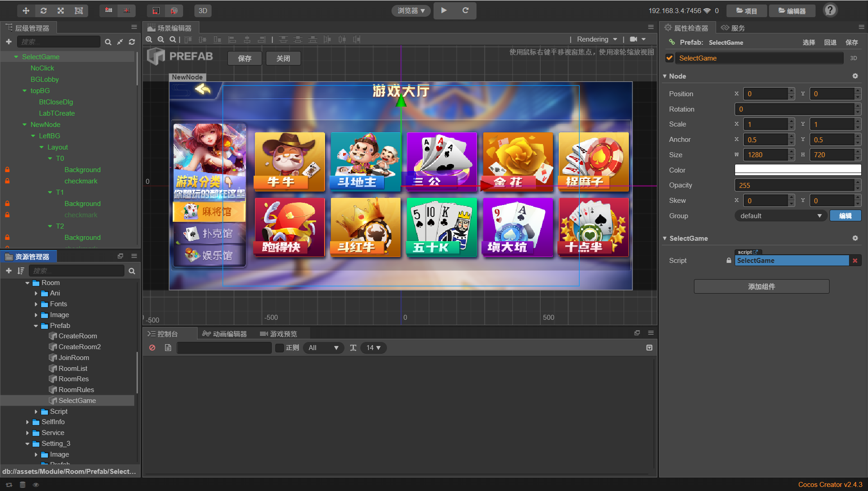Open the 浏览器 preview platform dropdown

pyautogui.click(x=411, y=10)
